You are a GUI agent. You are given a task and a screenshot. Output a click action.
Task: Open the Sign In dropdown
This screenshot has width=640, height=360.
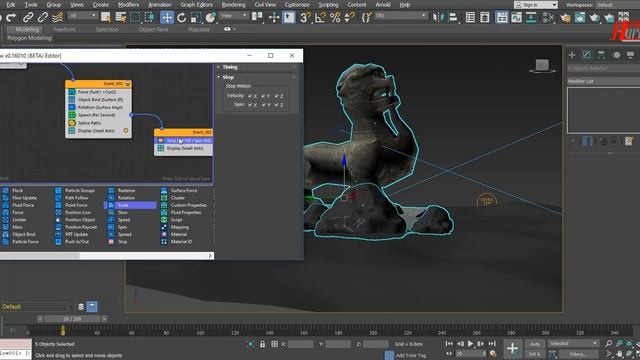(536, 5)
